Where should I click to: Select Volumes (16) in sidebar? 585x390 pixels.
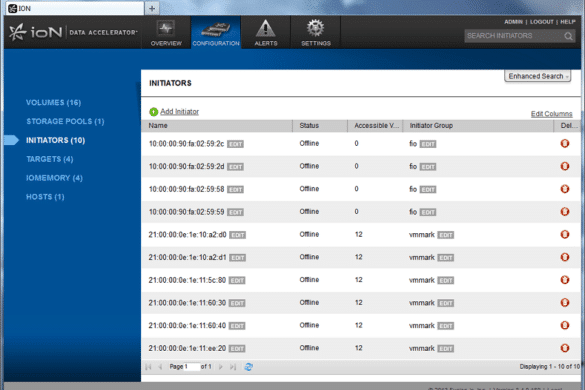click(53, 103)
